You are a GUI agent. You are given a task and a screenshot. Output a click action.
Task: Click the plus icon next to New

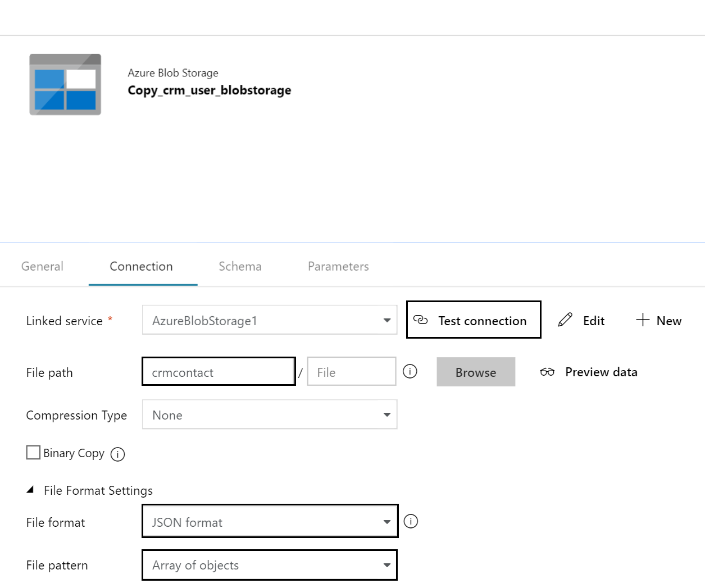coord(643,320)
